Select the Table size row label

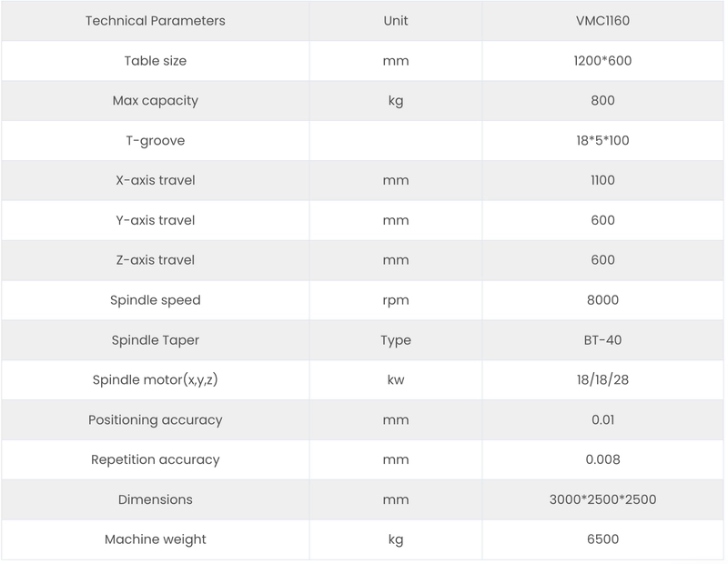click(x=155, y=61)
